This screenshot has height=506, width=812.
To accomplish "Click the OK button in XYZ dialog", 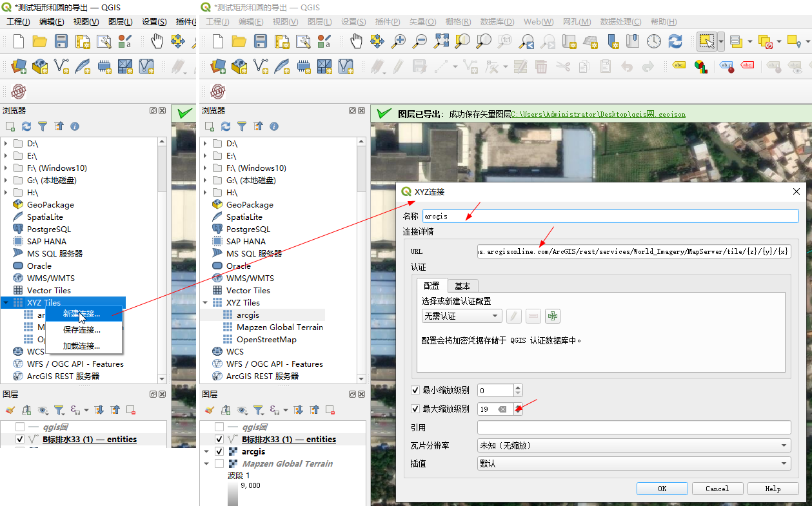I will coord(662,489).
